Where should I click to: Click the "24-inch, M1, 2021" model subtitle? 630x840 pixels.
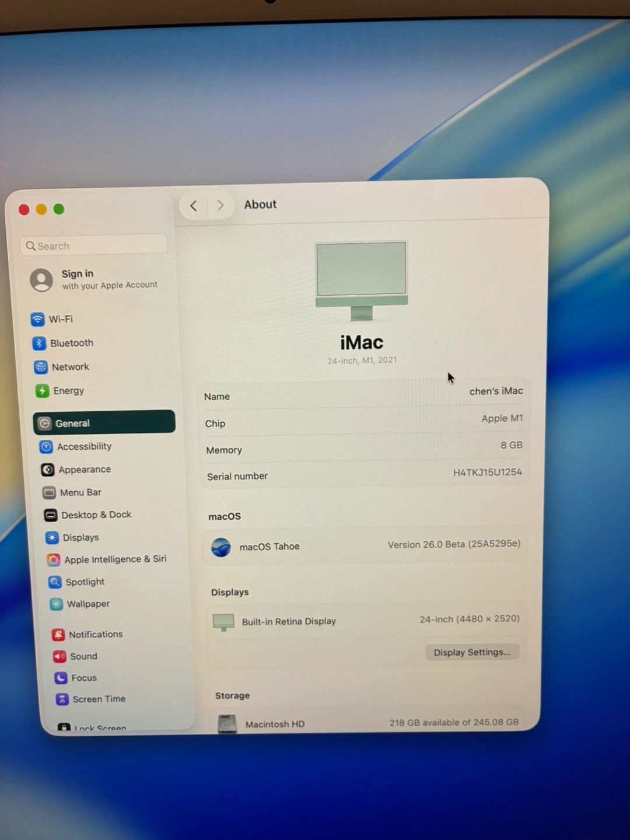[x=362, y=360]
